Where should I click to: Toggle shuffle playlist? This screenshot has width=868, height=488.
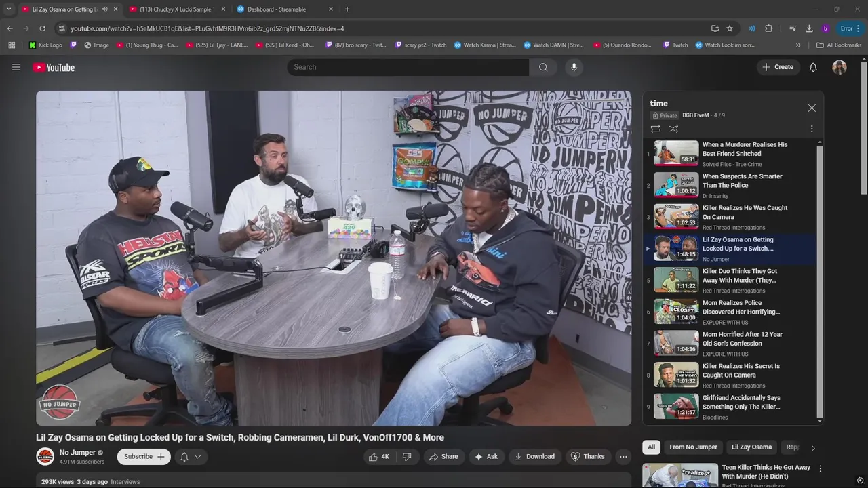tap(673, 129)
